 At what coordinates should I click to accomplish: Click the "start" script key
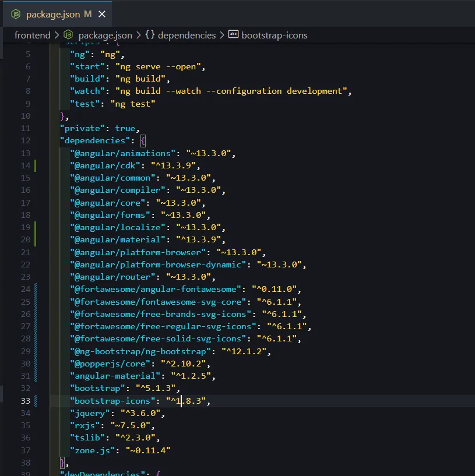(x=87, y=67)
